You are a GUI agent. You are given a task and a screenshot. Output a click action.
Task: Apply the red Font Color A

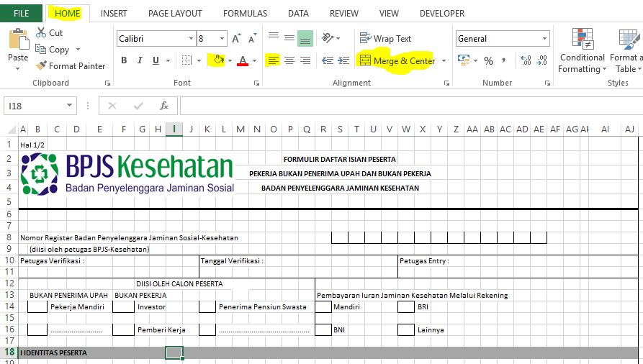[243, 60]
